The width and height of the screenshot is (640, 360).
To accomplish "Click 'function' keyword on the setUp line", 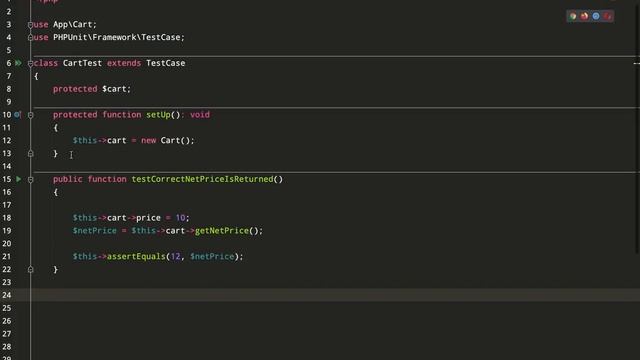I will (x=122, y=115).
